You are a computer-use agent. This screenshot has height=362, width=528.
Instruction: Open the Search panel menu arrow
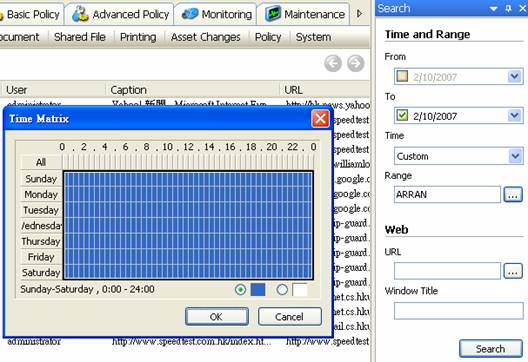point(494,9)
